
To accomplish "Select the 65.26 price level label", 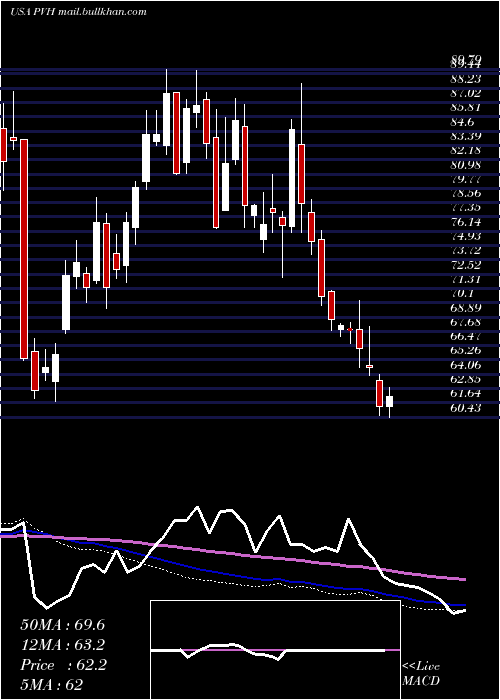I will [466, 350].
